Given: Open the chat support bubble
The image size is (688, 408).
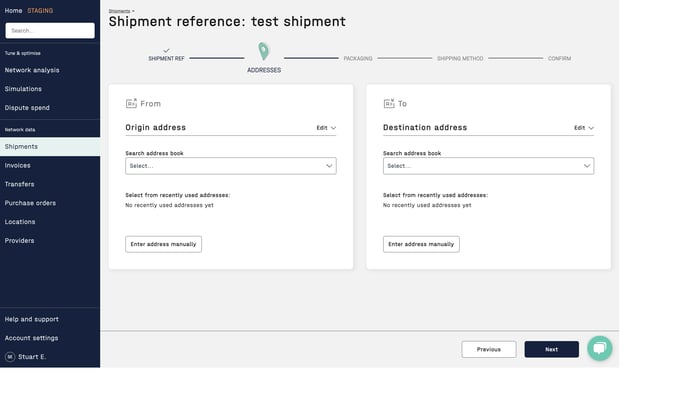Looking at the screenshot, I should pyautogui.click(x=599, y=348).
